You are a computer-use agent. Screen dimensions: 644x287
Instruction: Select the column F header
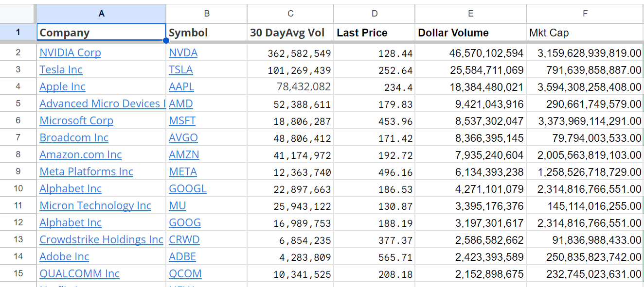pyautogui.click(x=585, y=14)
